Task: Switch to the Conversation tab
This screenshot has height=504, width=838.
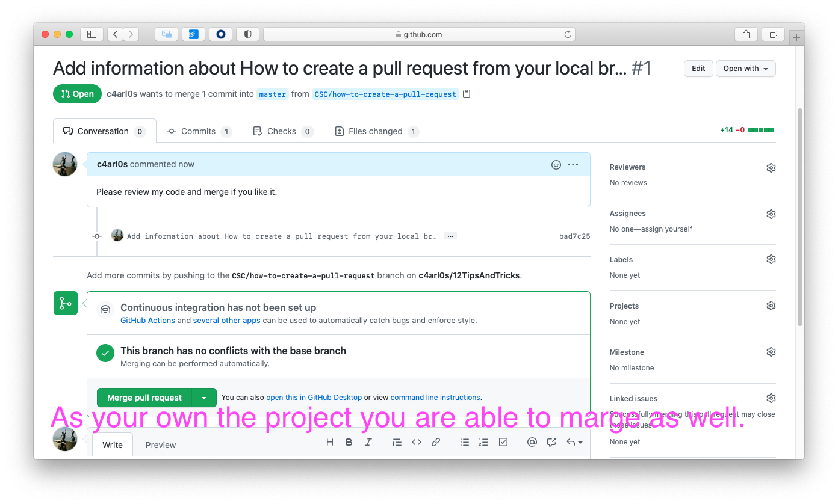Action: click(105, 131)
